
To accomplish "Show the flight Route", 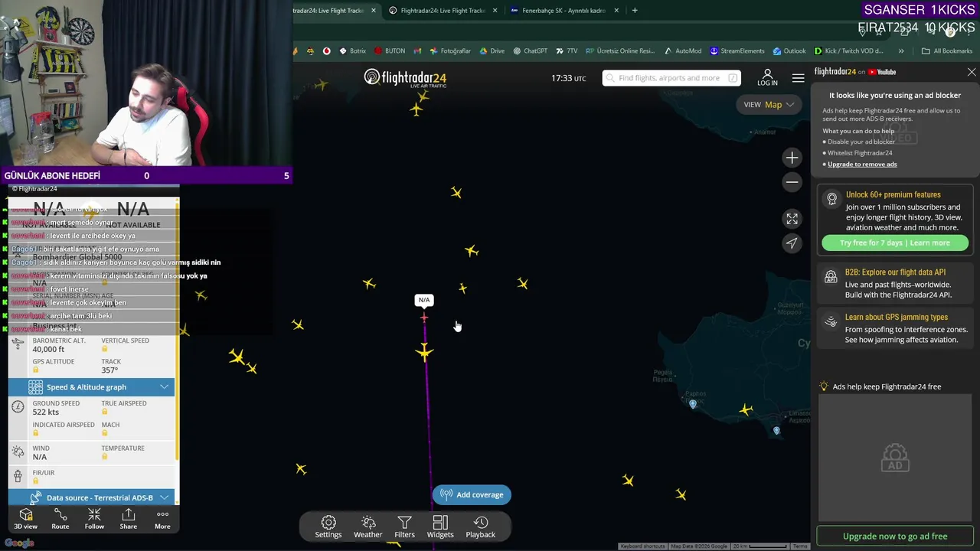I will pyautogui.click(x=60, y=519).
